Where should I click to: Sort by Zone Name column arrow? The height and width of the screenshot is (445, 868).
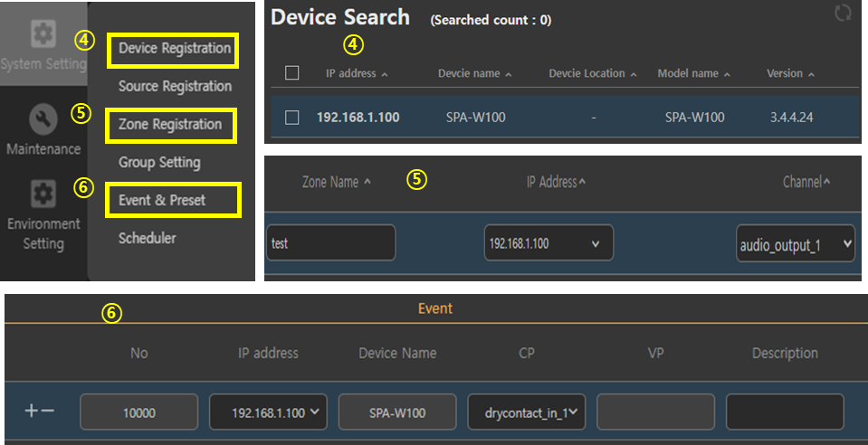tap(367, 183)
